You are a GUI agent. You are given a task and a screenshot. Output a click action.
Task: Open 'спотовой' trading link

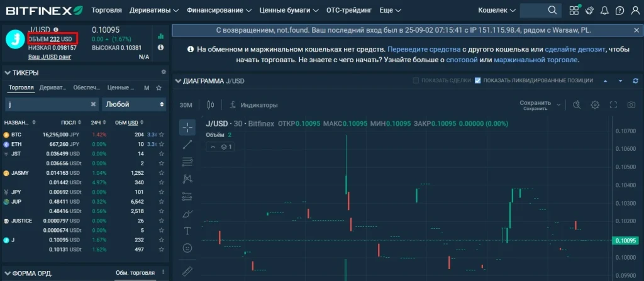click(x=462, y=60)
